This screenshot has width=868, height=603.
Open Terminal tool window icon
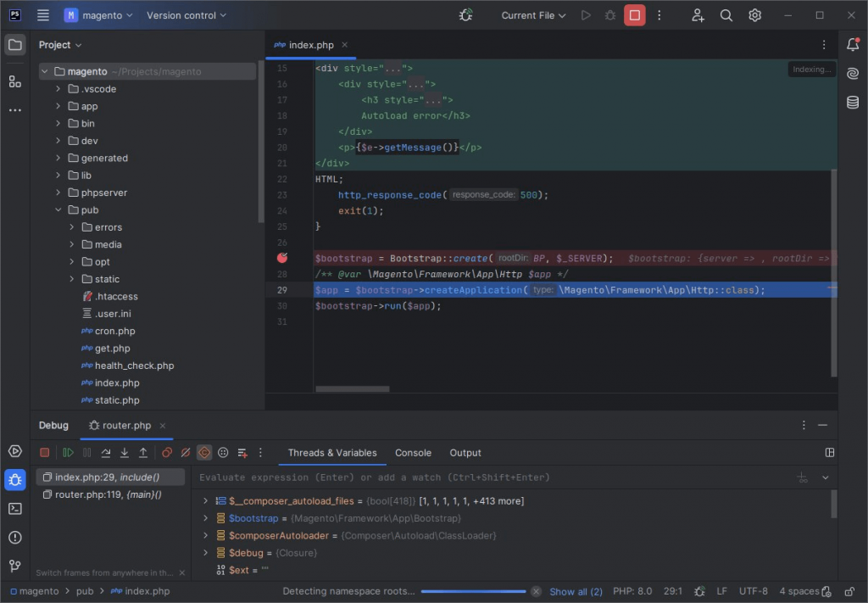15,508
